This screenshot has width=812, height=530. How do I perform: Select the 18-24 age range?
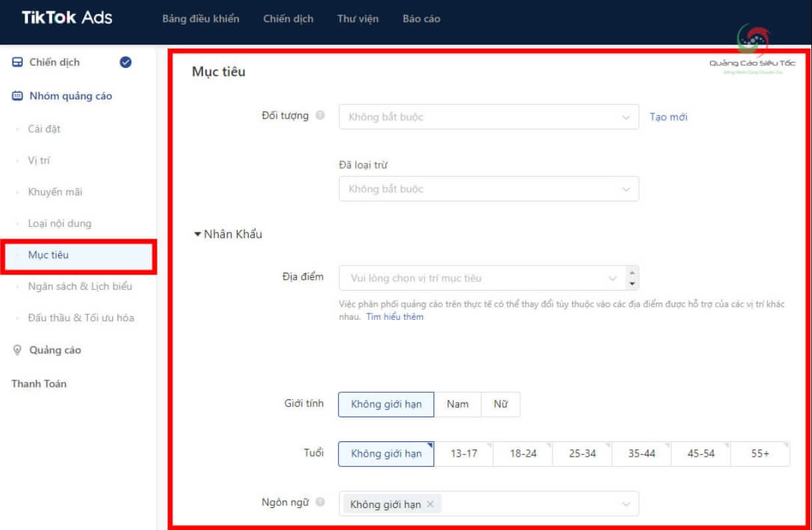[x=522, y=453]
